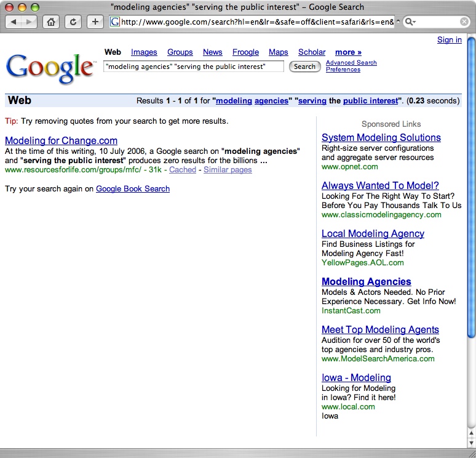Open 'Always Wanted To Model?' sponsored link

(x=380, y=185)
